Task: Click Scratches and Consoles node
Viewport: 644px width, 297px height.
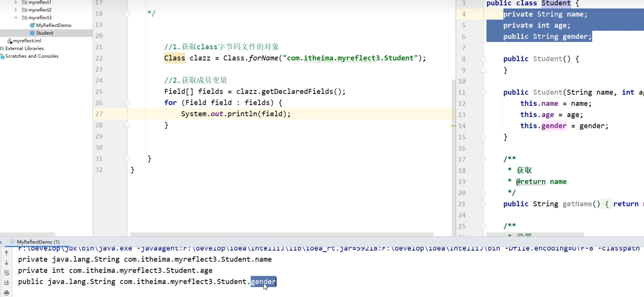Action: coord(32,56)
